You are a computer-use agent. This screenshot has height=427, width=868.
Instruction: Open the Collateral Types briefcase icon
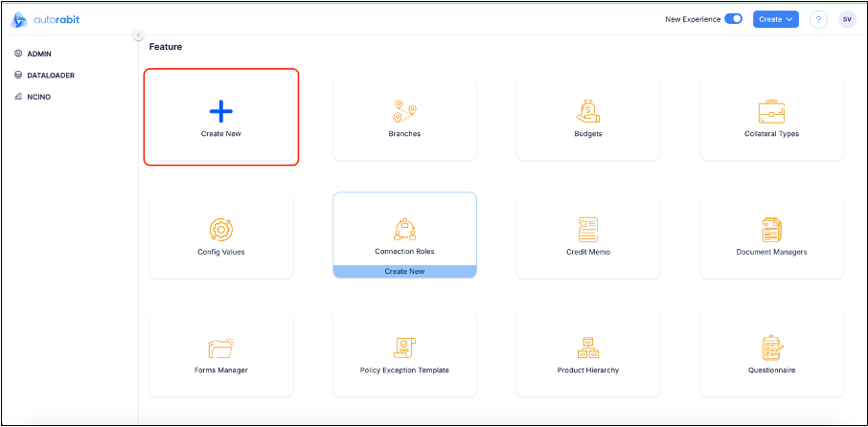pyautogui.click(x=771, y=111)
